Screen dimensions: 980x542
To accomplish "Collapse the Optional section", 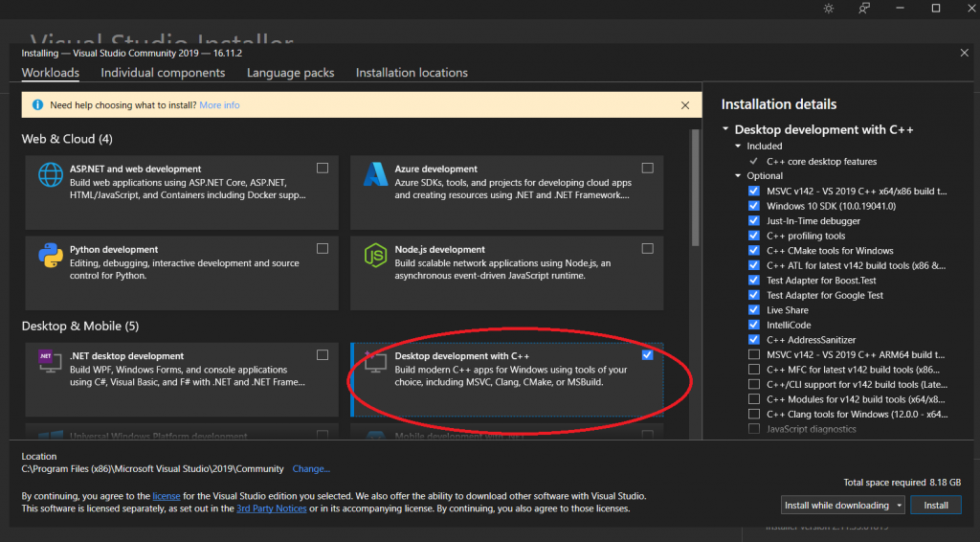I will pyautogui.click(x=738, y=175).
